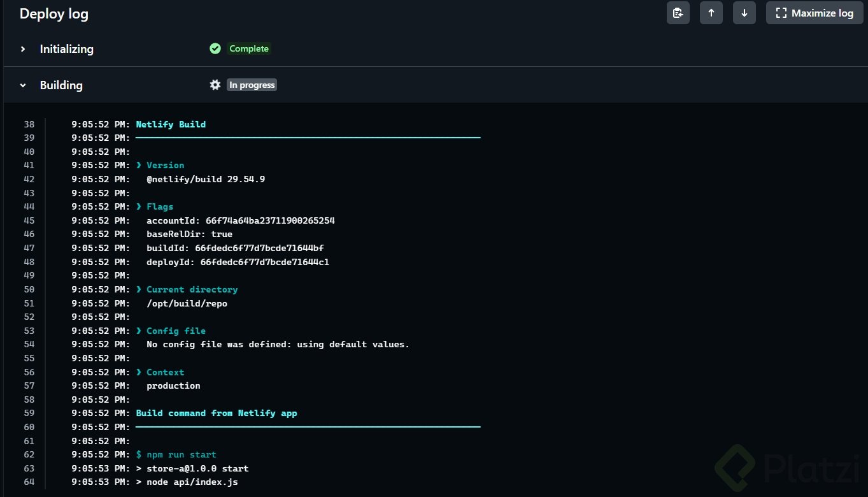
Task: Click the Version heading in the log
Action: tap(165, 166)
